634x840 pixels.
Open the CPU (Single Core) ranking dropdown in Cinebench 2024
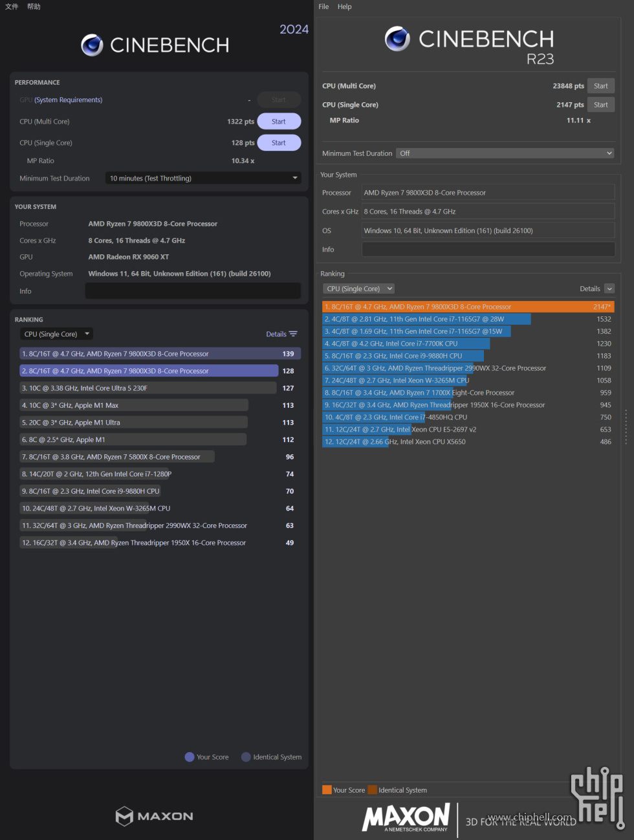(x=56, y=334)
